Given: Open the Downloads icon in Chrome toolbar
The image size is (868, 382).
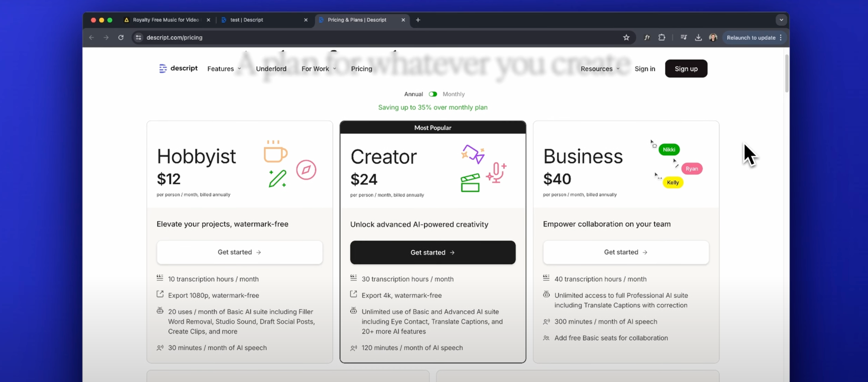Looking at the screenshot, I should coord(698,37).
